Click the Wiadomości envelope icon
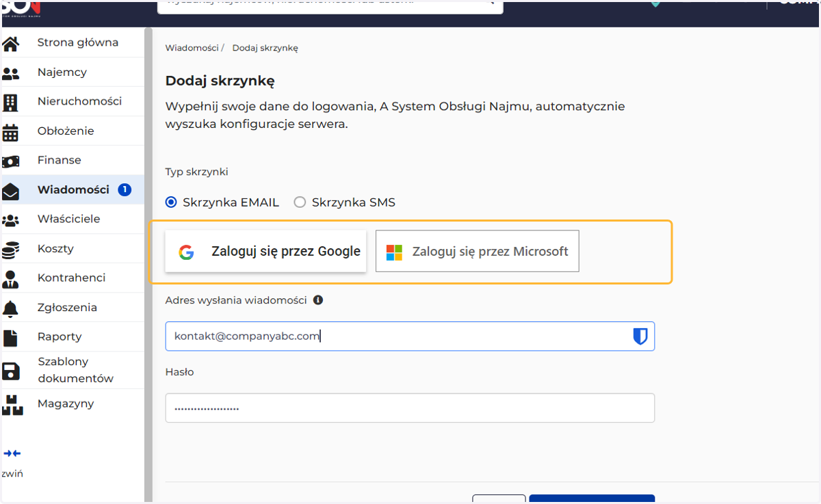 click(x=10, y=191)
